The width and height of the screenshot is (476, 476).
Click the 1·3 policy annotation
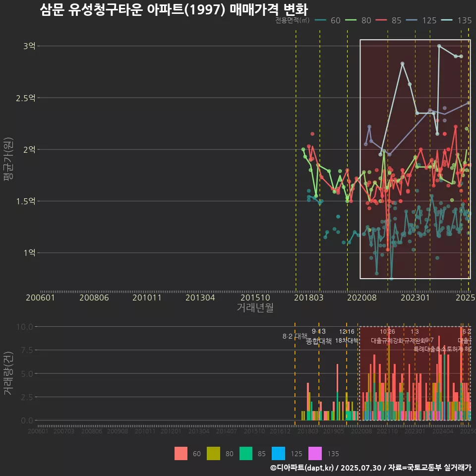pyautogui.click(x=415, y=332)
